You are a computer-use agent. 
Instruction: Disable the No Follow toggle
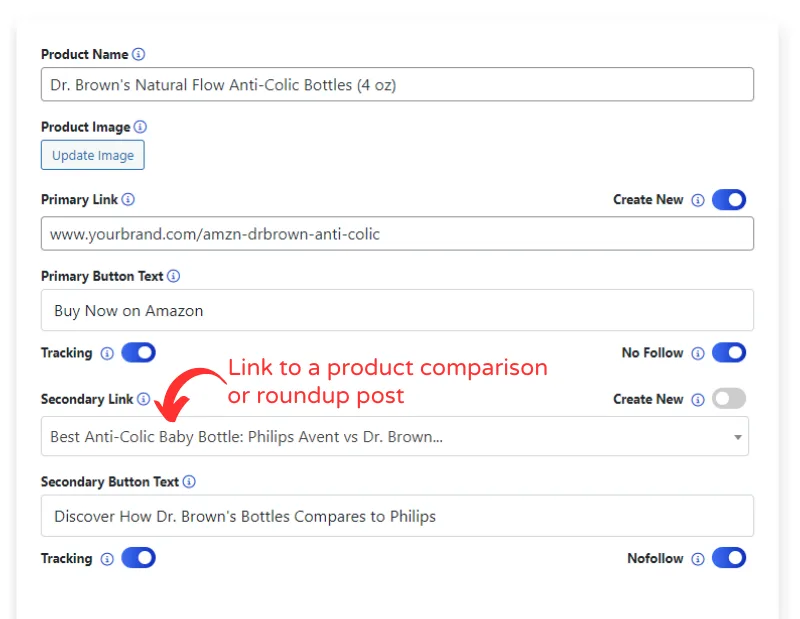pyautogui.click(x=728, y=353)
